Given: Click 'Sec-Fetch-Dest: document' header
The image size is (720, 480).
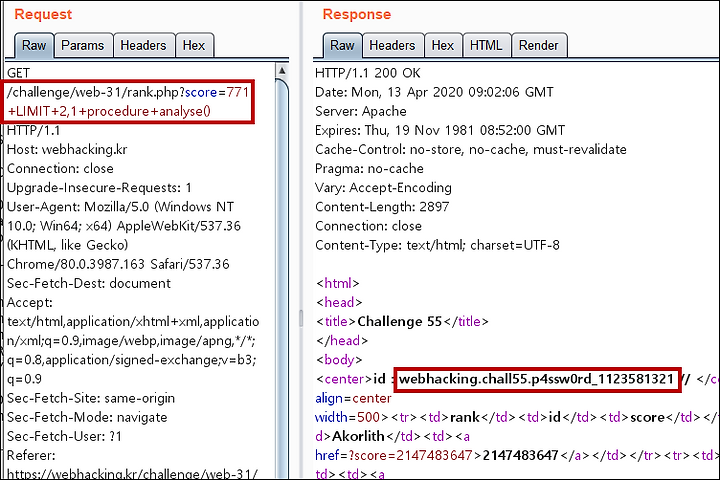Looking at the screenshot, I should (89, 283).
